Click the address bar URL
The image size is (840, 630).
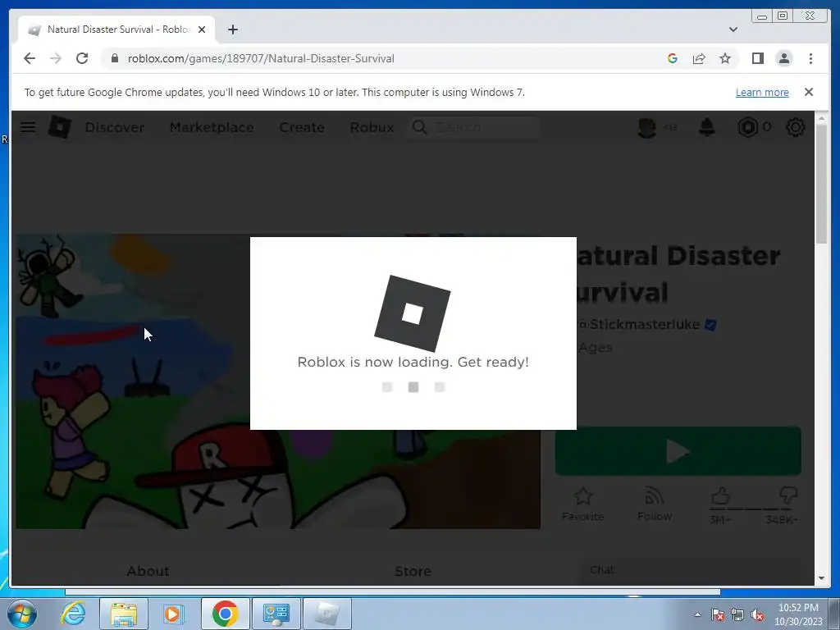(261, 58)
